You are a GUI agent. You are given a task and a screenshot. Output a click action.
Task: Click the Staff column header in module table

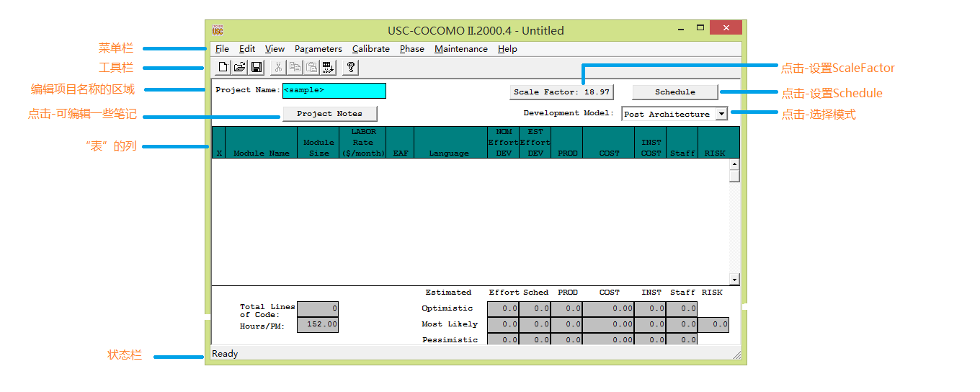682,143
